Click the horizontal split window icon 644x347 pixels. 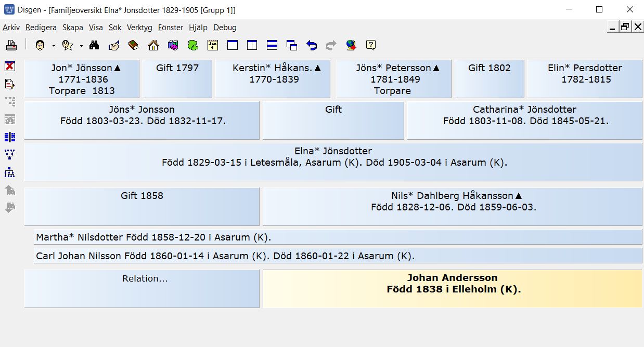pos(272,45)
